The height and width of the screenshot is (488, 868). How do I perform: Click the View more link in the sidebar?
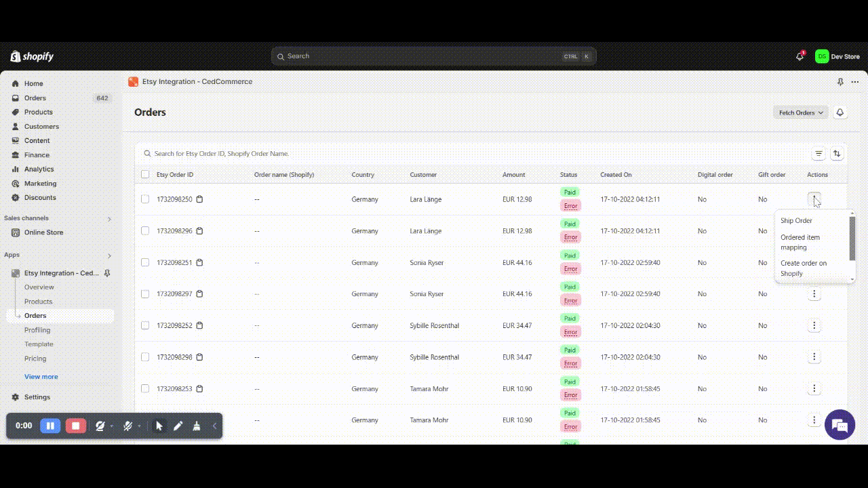click(x=41, y=377)
